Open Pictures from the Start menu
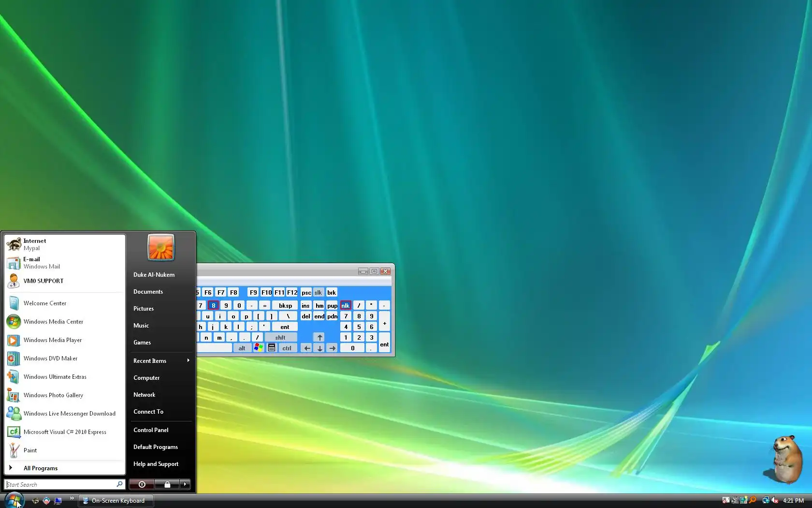The width and height of the screenshot is (812, 508). [161, 309]
